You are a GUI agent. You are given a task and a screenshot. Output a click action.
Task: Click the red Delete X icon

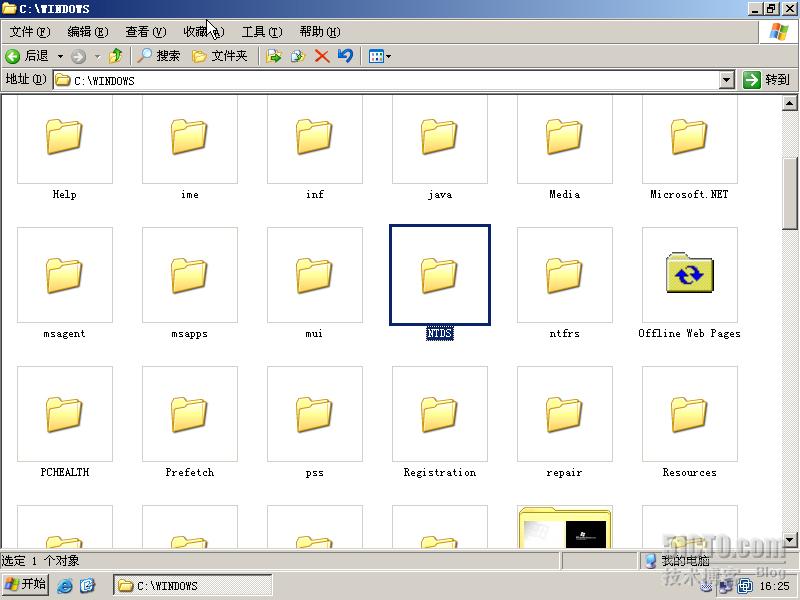322,56
